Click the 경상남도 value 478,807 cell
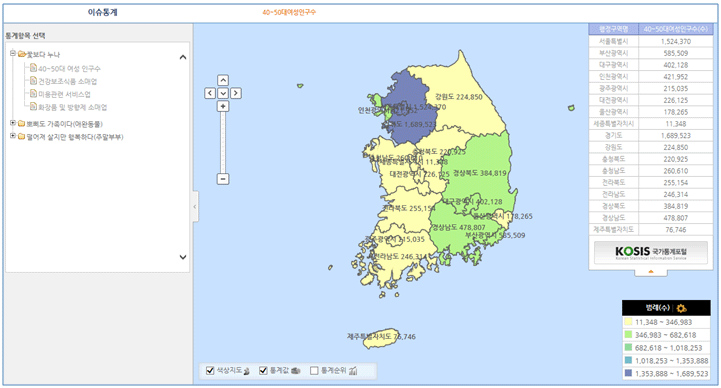 675,218
